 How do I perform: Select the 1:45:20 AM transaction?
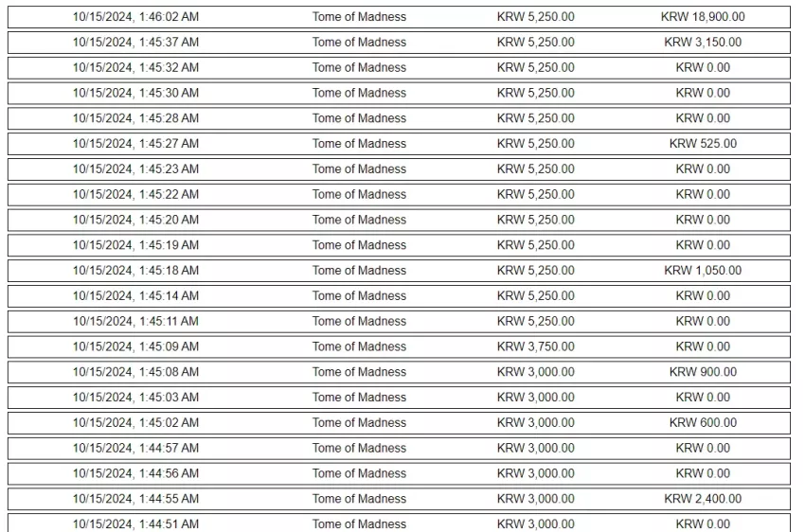[x=399, y=220]
